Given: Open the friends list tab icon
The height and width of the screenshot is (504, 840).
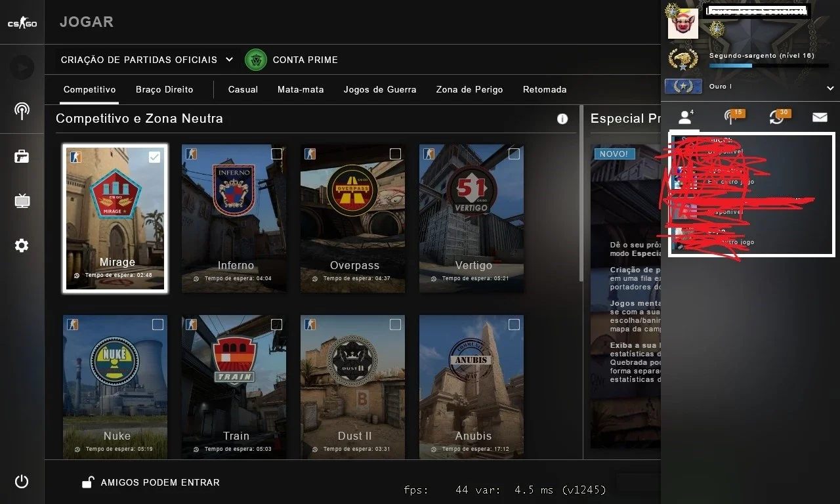Looking at the screenshot, I should point(686,117).
